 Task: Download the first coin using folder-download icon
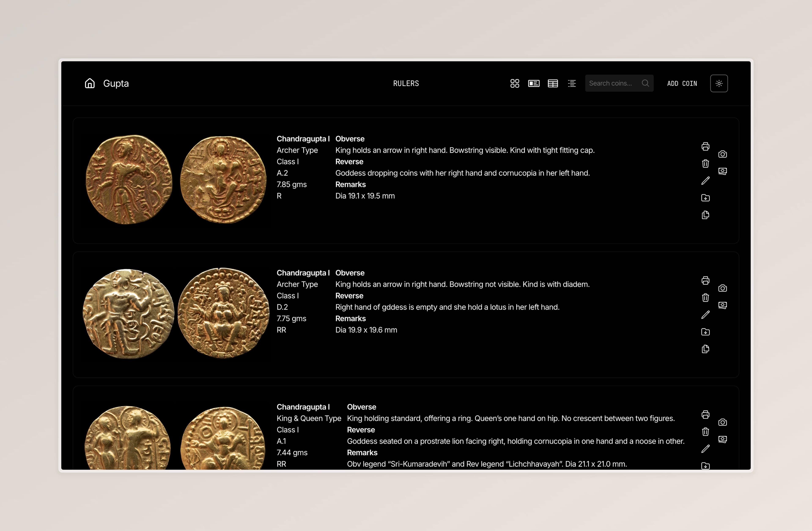coord(706,198)
